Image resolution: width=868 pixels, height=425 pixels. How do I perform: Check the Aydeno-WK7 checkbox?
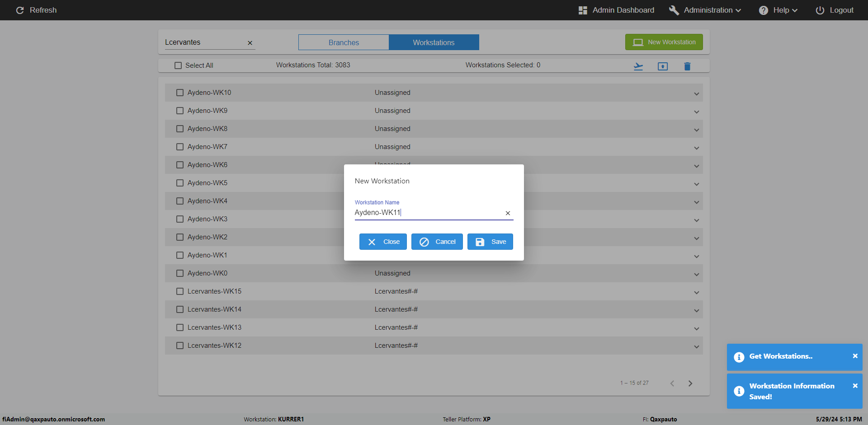(180, 147)
